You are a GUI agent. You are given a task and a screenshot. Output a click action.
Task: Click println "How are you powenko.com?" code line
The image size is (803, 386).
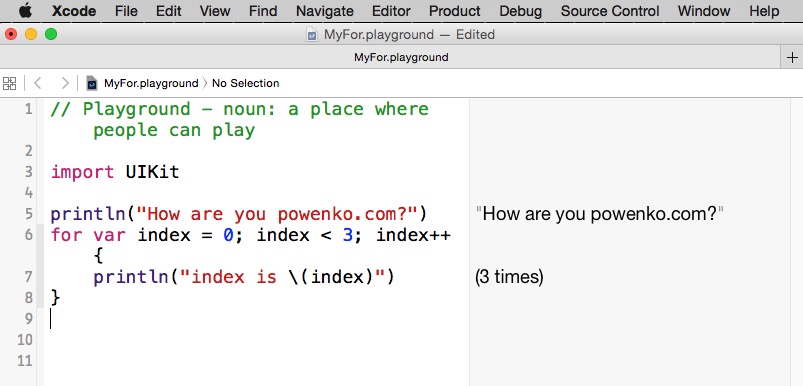(x=239, y=214)
